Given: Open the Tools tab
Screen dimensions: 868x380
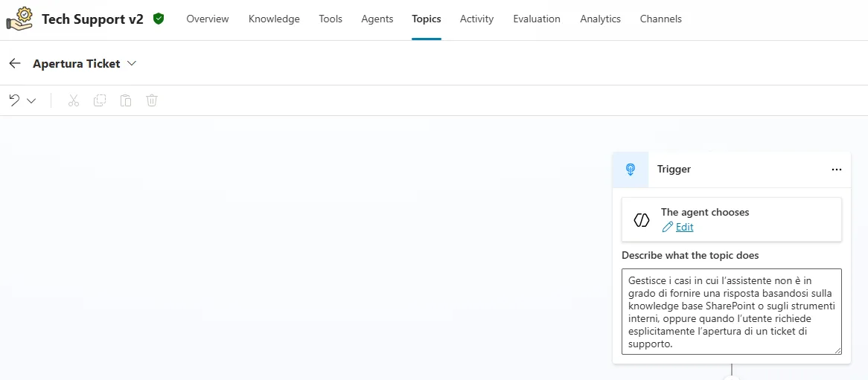Looking at the screenshot, I should 331,19.
